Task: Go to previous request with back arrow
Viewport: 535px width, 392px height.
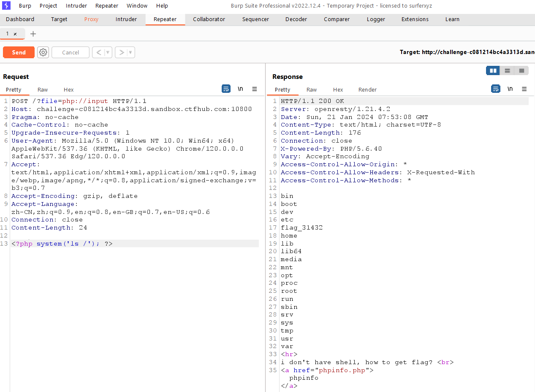Action: pyautogui.click(x=98, y=52)
